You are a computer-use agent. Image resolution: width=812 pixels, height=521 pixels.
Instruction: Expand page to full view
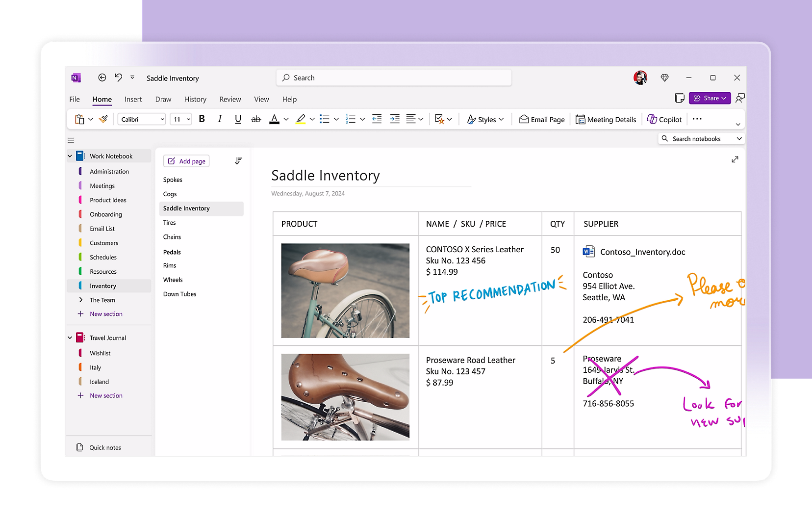click(735, 159)
